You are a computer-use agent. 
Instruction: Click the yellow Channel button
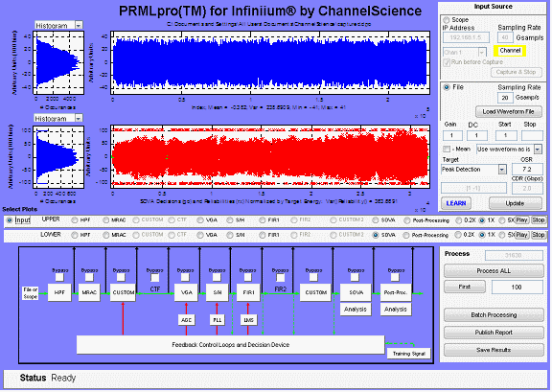tap(510, 51)
